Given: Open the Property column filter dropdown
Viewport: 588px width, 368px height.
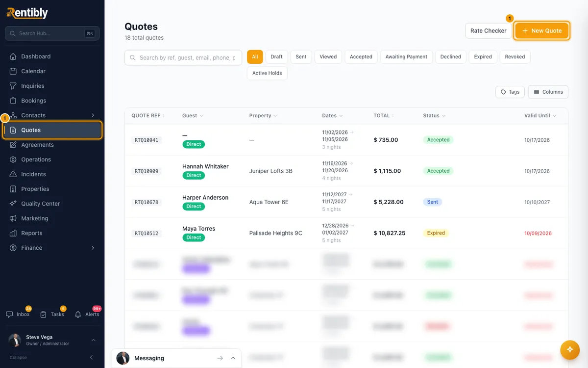Looking at the screenshot, I should pos(275,116).
